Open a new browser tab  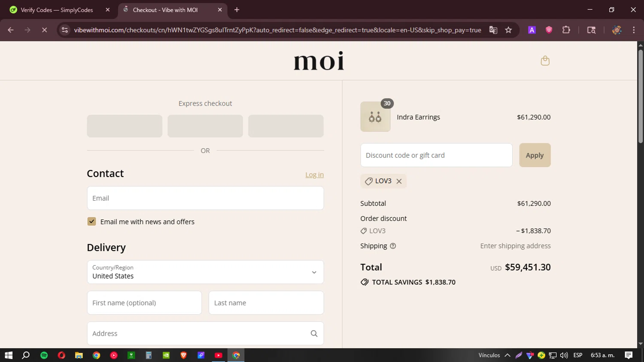pos(237,10)
